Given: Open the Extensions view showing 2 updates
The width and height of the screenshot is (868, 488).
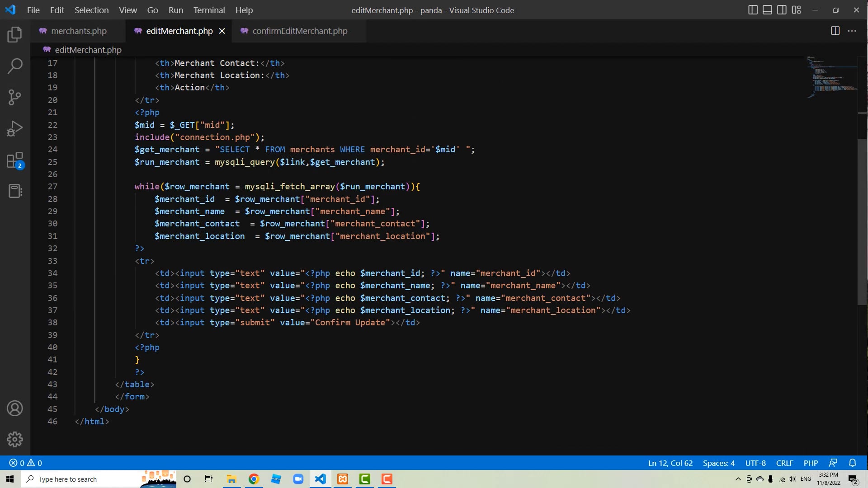Looking at the screenshot, I should [x=15, y=160].
